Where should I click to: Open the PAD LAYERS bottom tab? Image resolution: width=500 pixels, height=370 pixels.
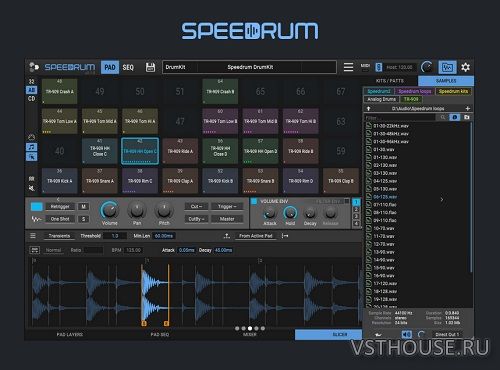point(70,334)
